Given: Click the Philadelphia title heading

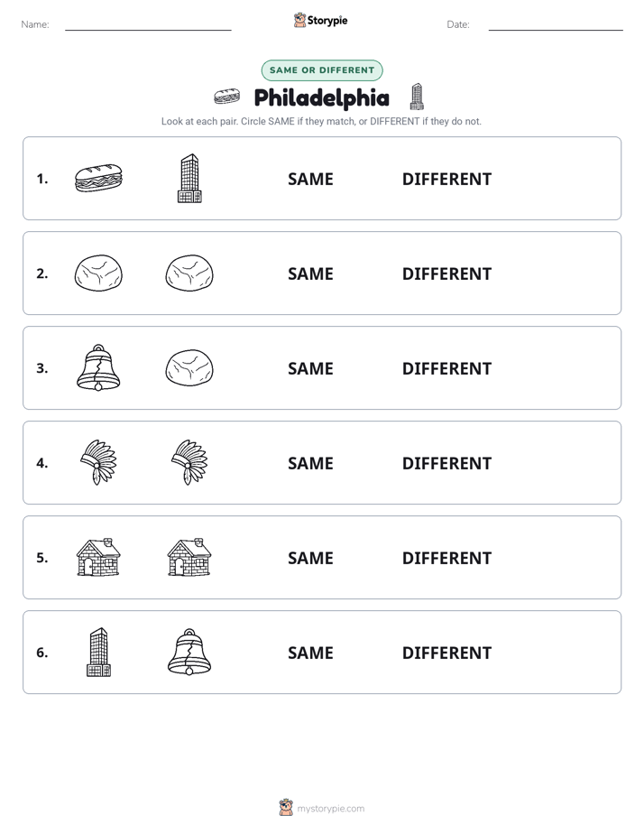Looking at the screenshot, I should coord(321,97).
